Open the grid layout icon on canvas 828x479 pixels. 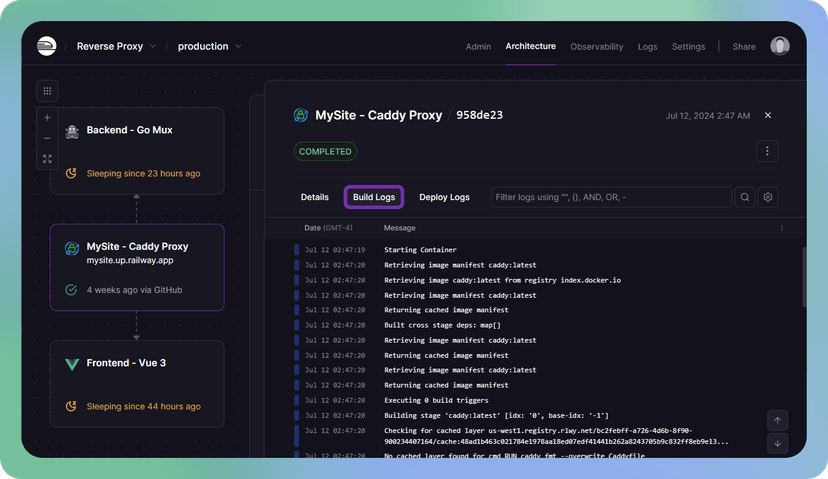[x=47, y=91]
